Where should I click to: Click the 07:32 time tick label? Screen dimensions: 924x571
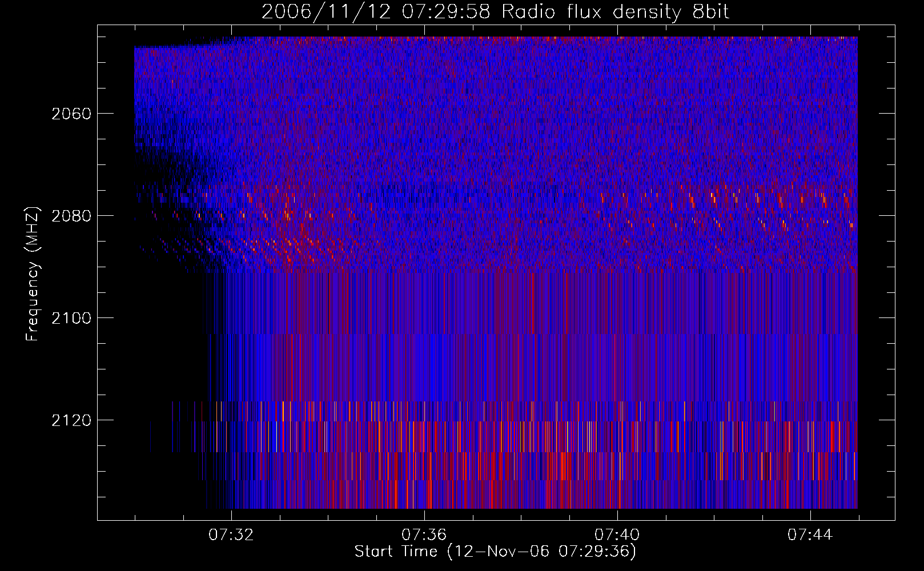[x=231, y=535]
